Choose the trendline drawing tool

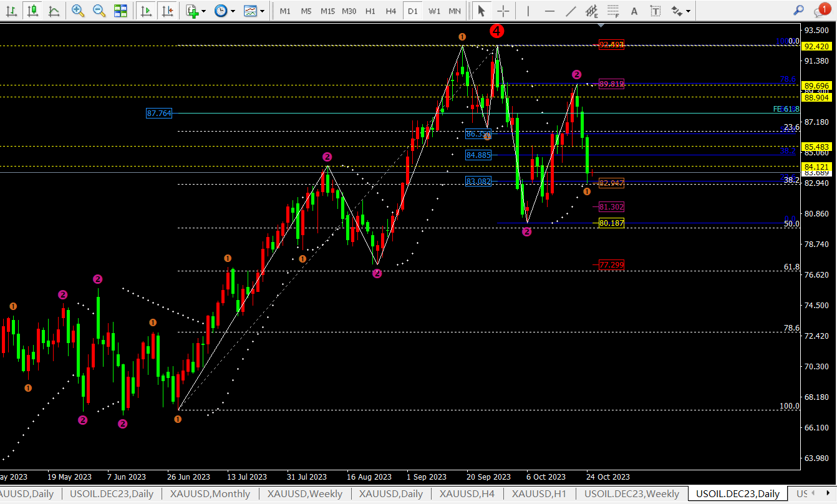click(x=571, y=11)
